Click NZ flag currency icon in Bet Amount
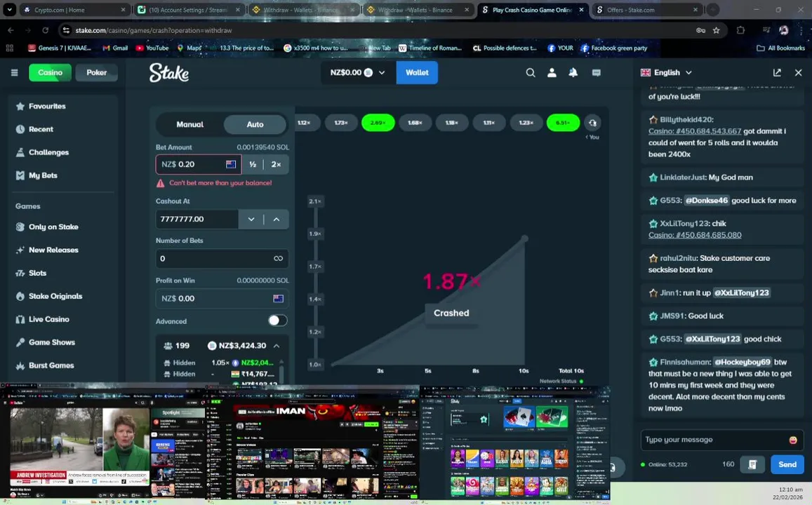Image resolution: width=812 pixels, height=505 pixels. (x=231, y=164)
